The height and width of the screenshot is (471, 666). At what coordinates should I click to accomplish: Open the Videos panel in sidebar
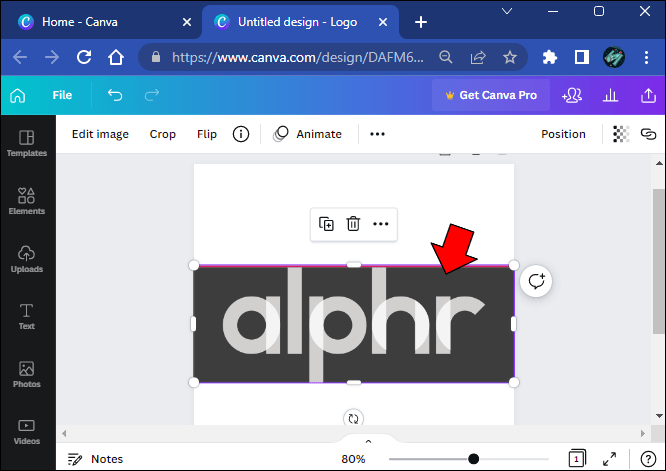tap(27, 432)
